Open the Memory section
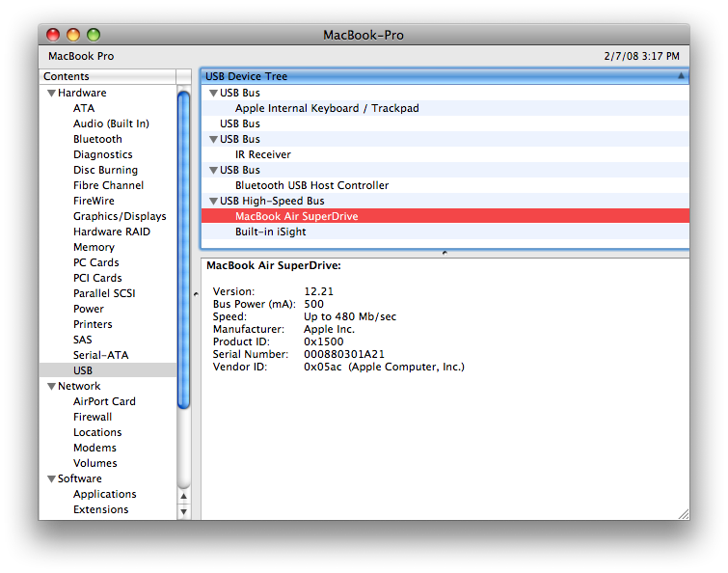The width and height of the screenshot is (728, 573). [94, 247]
